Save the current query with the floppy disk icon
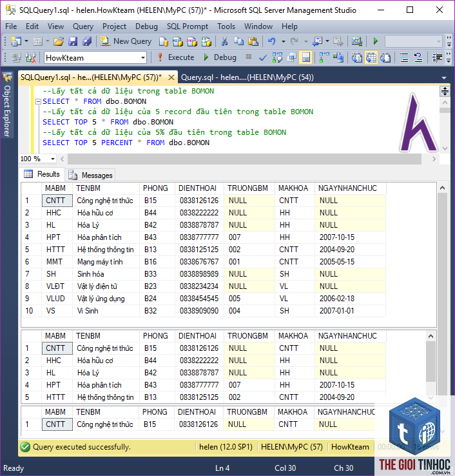This screenshot has height=476, width=455. tap(73, 41)
